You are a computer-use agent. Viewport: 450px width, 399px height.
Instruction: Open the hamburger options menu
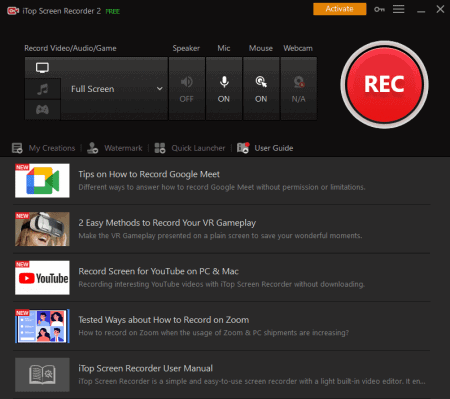point(398,9)
